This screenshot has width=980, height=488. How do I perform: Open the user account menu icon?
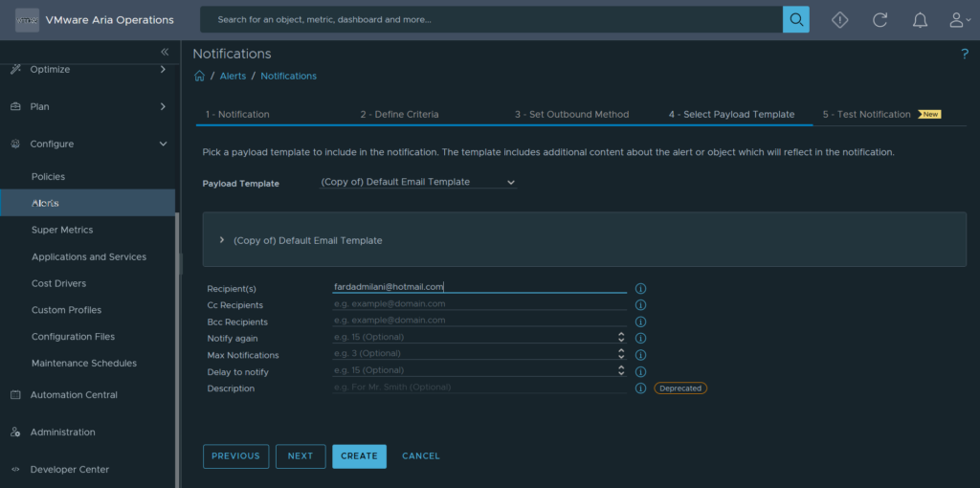(x=959, y=20)
